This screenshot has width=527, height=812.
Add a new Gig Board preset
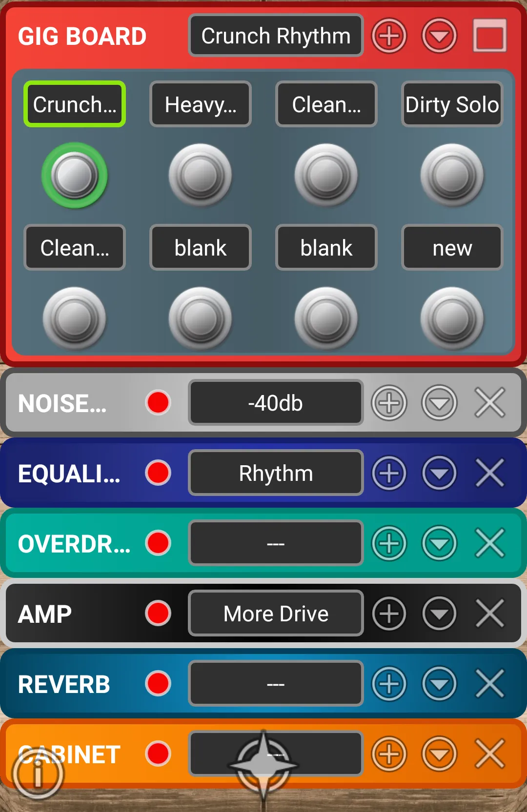(389, 36)
